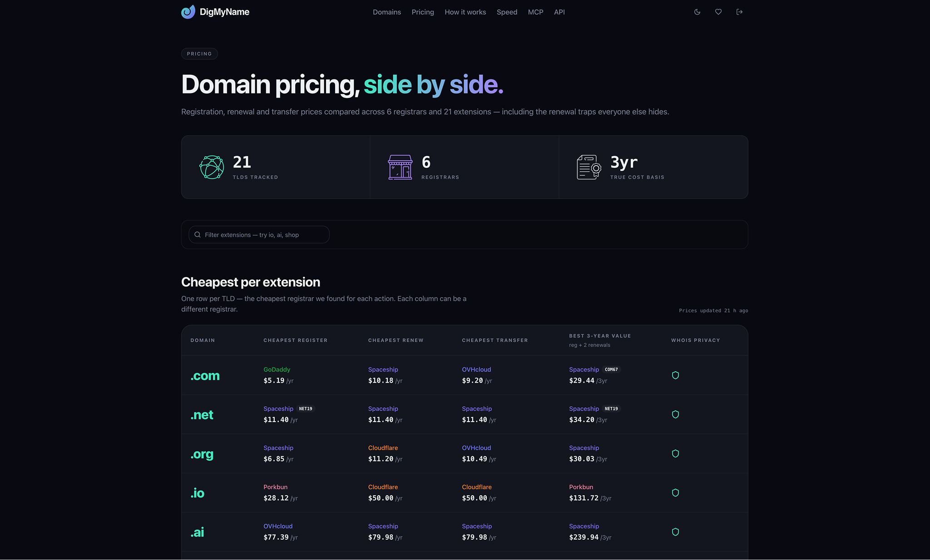
Task: Toggle dark mode with the moon icon
Action: coord(697,12)
